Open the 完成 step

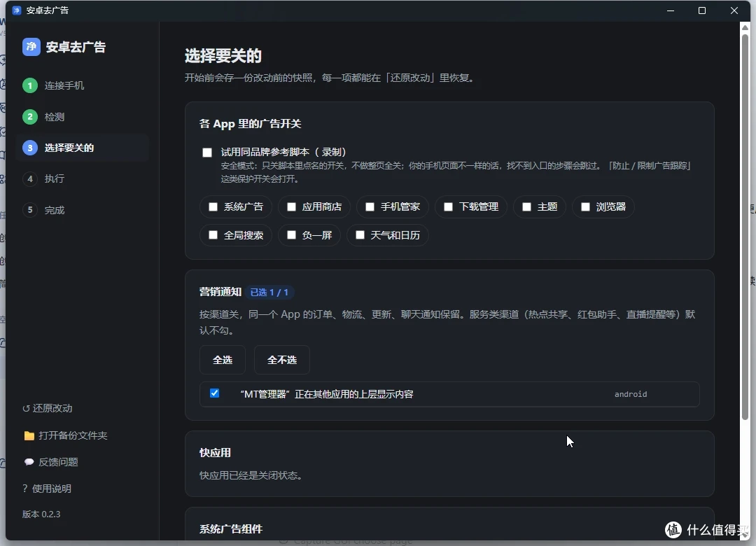point(55,210)
